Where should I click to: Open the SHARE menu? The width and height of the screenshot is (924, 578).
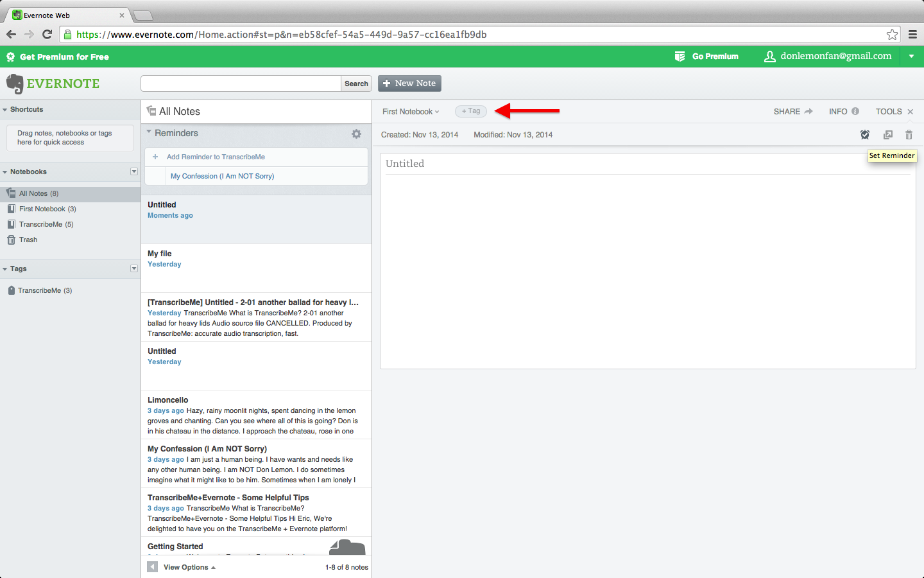[x=787, y=112]
